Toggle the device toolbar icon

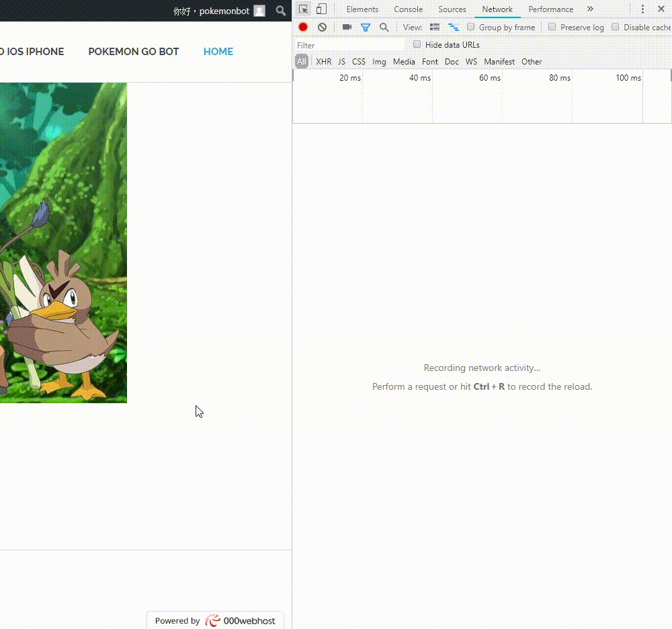[321, 9]
